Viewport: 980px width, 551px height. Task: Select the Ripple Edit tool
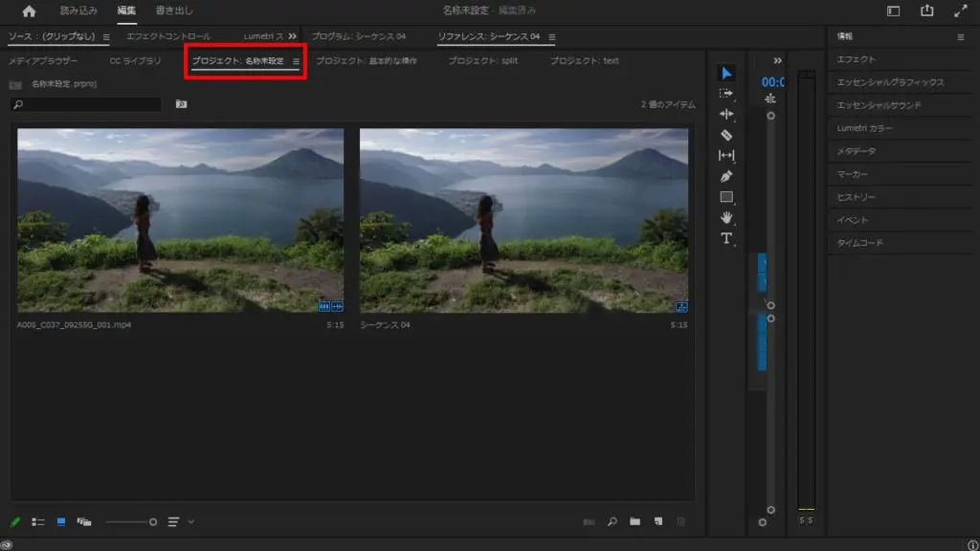(x=725, y=114)
